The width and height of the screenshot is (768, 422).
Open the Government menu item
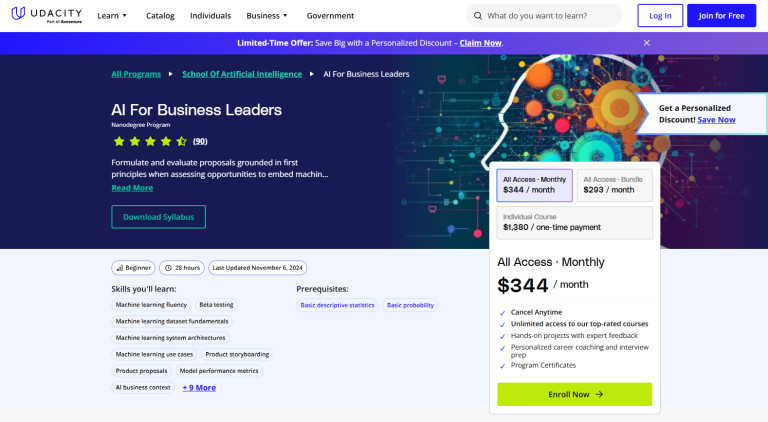[x=330, y=16]
